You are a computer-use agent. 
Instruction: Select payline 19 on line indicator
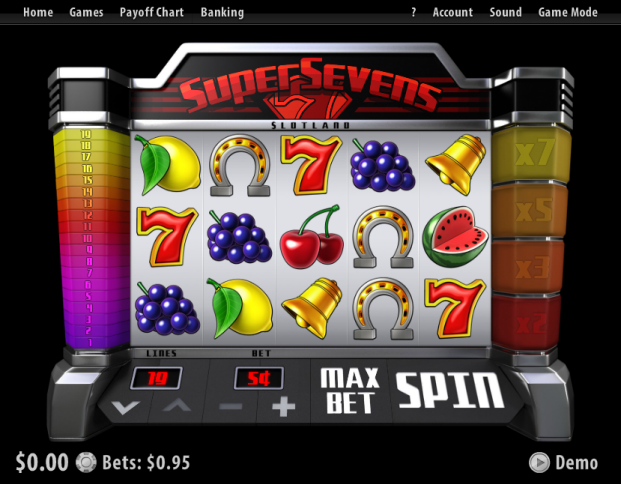(86, 134)
